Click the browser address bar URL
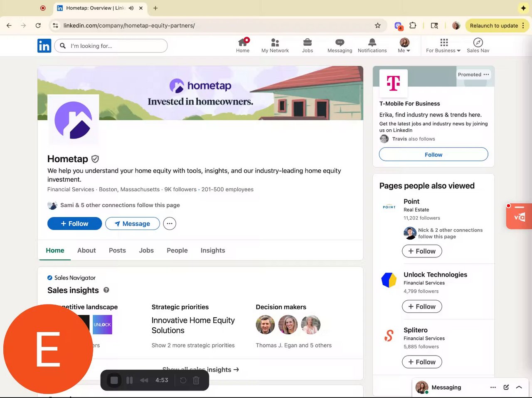 point(129,25)
